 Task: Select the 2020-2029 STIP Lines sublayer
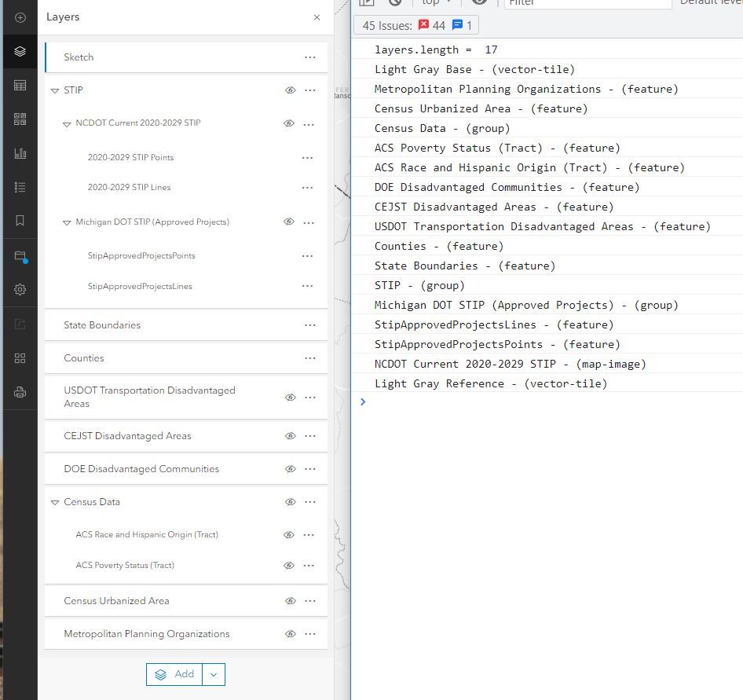click(x=129, y=187)
